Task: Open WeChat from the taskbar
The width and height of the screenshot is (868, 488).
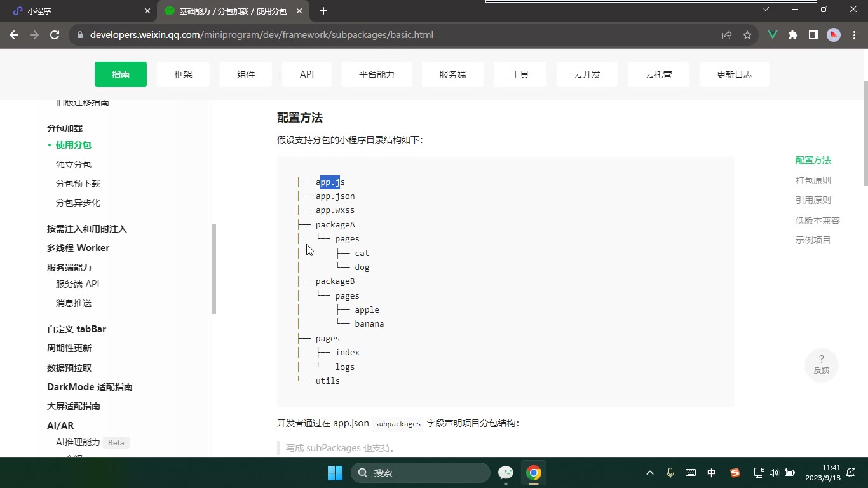Action: click(506, 473)
